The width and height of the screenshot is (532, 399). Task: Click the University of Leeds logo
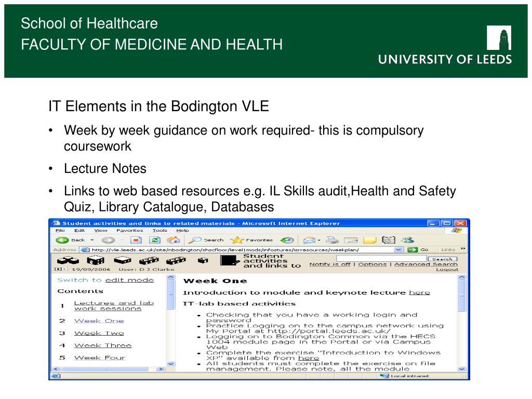[445, 45]
